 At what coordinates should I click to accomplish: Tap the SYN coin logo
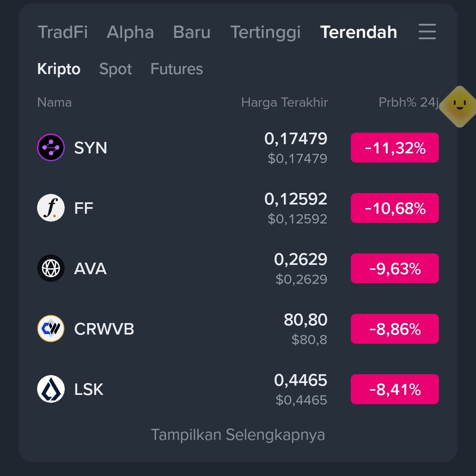click(51, 147)
